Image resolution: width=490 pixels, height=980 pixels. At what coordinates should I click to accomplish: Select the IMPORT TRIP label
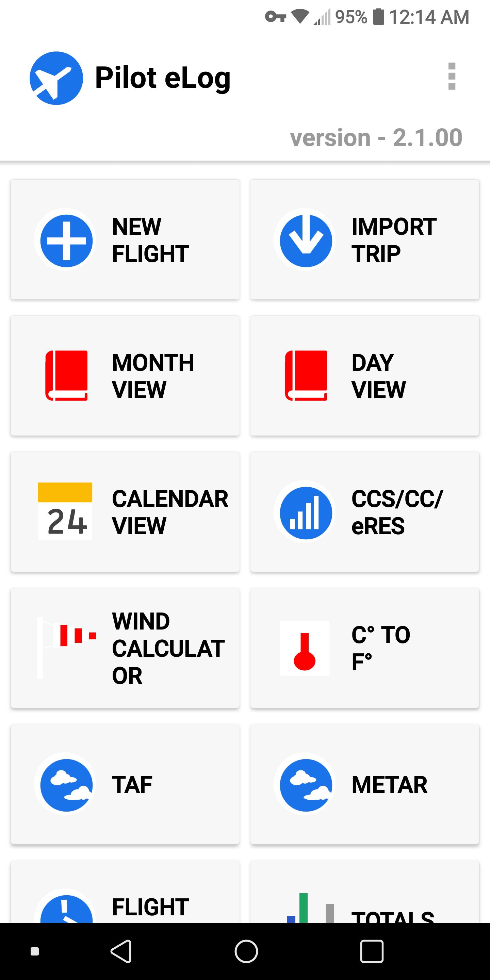click(394, 240)
